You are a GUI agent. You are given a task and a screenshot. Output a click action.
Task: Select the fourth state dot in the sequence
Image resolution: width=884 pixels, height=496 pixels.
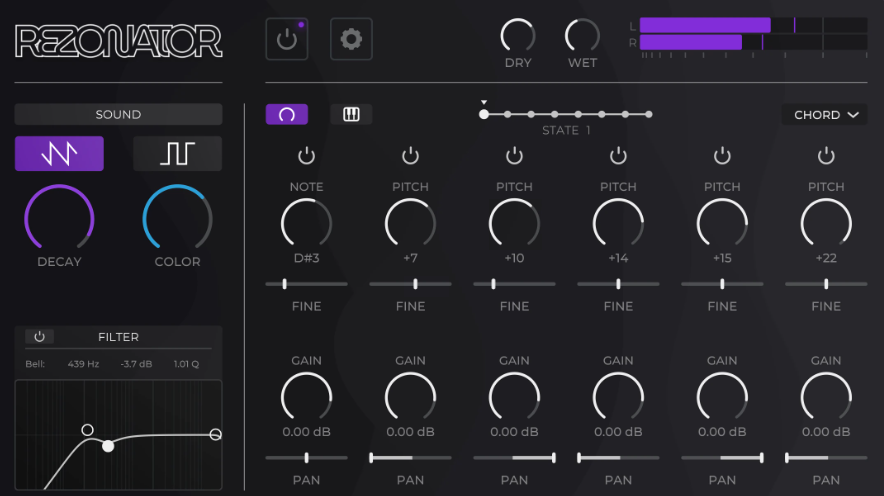point(555,114)
